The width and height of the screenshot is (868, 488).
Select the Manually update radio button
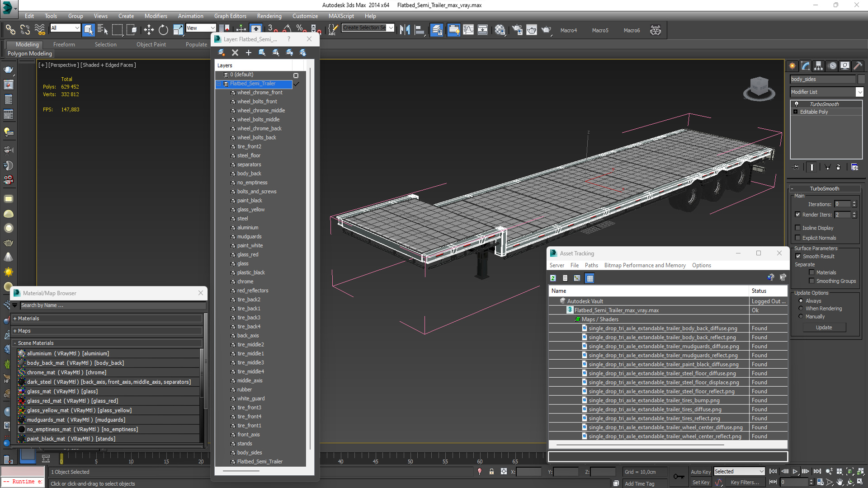pos(801,316)
